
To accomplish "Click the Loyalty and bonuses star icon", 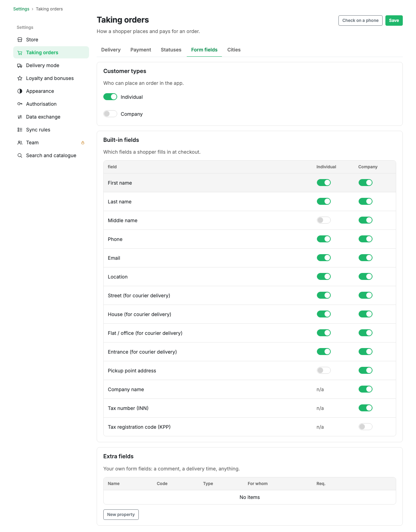I will pos(20,78).
